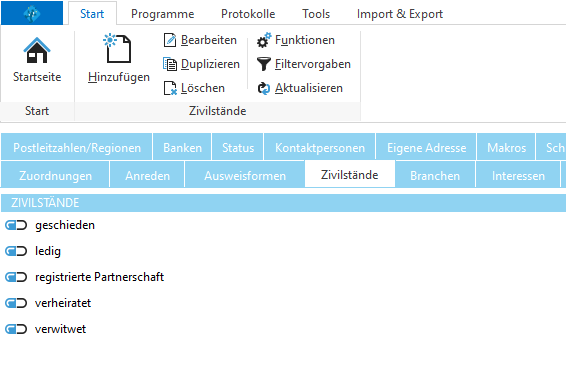Click the Bearbeiten pencil icon
The width and height of the screenshot is (566, 386).
(x=170, y=40)
